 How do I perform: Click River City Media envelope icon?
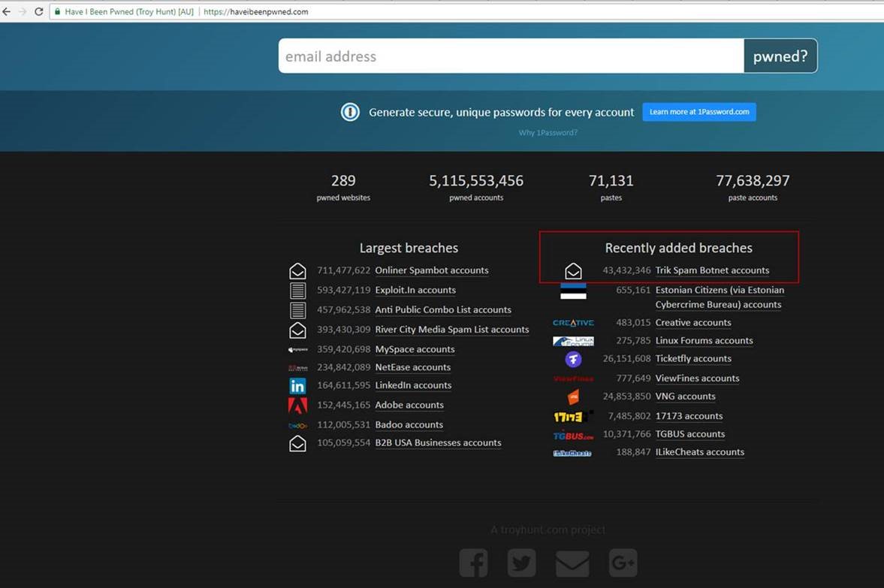click(x=297, y=330)
